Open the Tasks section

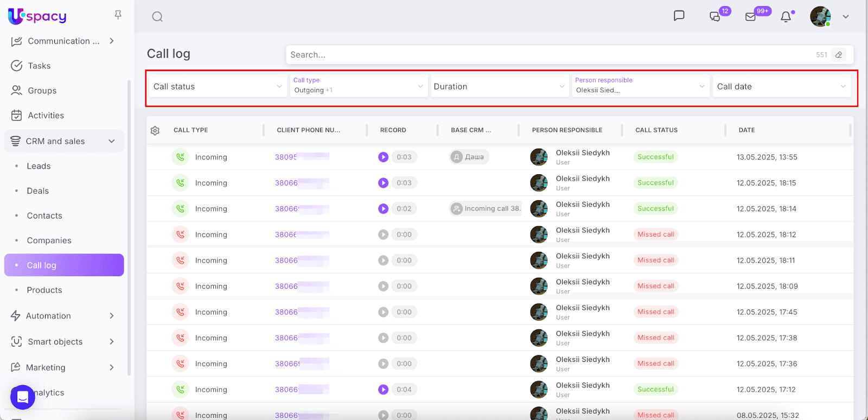click(x=39, y=66)
